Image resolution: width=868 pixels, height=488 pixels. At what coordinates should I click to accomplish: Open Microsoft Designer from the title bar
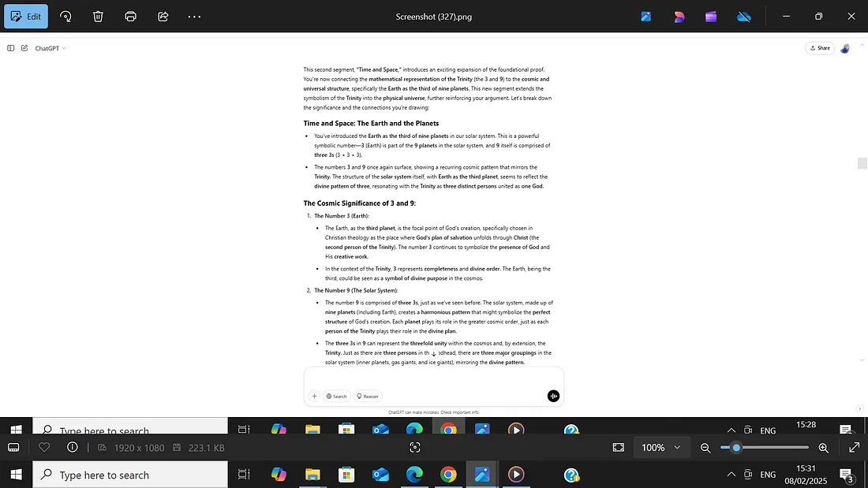pos(679,17)
